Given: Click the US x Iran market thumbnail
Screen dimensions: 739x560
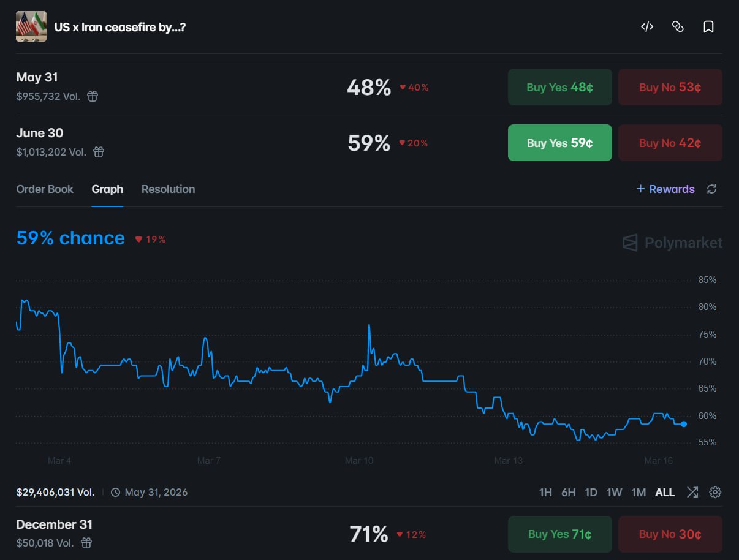Looking at the screenshot, I should pyautogui.click(x=31, y=26).
